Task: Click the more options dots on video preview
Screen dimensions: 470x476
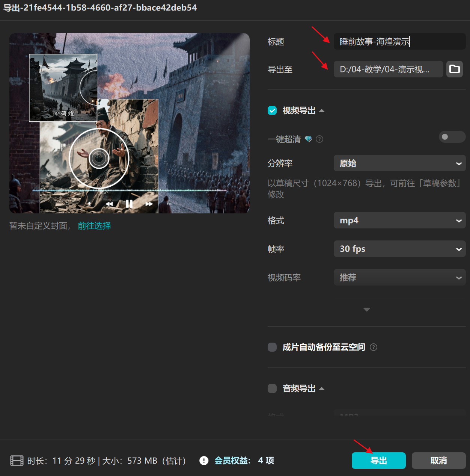Action: (169, 204)
